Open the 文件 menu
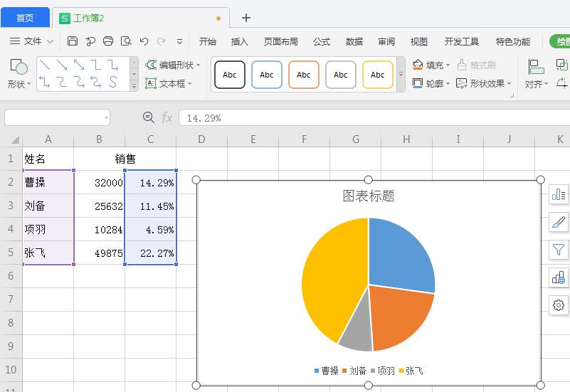570x392 pixels. pos(32,41)
